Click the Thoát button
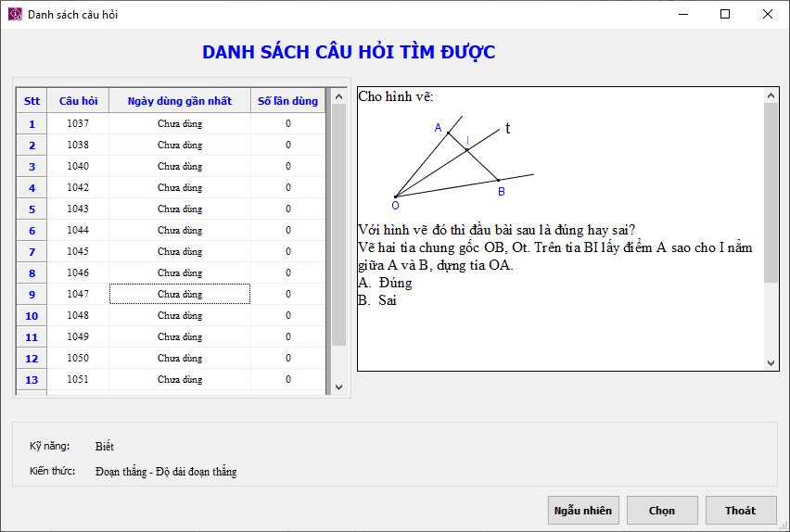This screenshot has height=532, width=790. click(x=740, y=511)
